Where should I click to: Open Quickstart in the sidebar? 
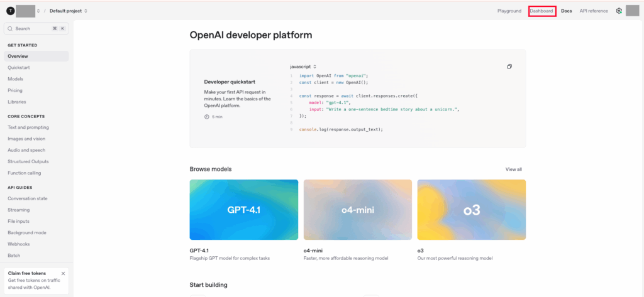(19, 67)
